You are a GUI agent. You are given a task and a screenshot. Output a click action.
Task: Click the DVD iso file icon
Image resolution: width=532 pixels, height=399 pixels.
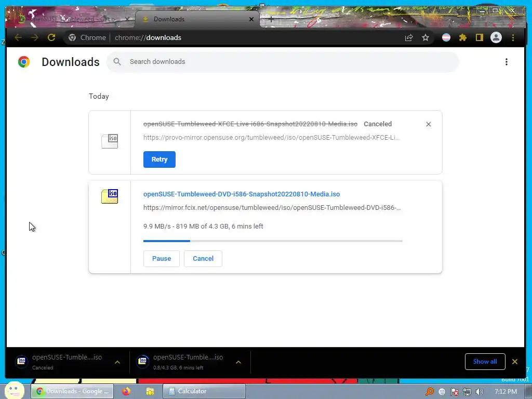click(x=110, y=196)
